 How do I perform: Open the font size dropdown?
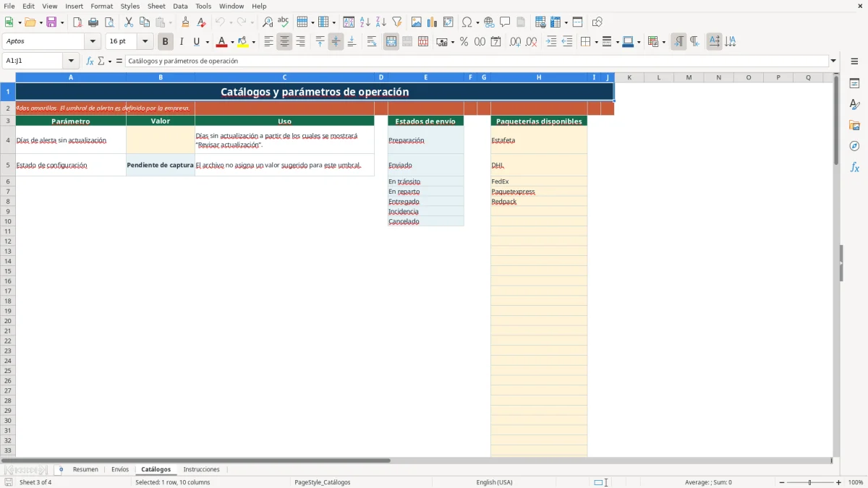(x=145, y=42)
